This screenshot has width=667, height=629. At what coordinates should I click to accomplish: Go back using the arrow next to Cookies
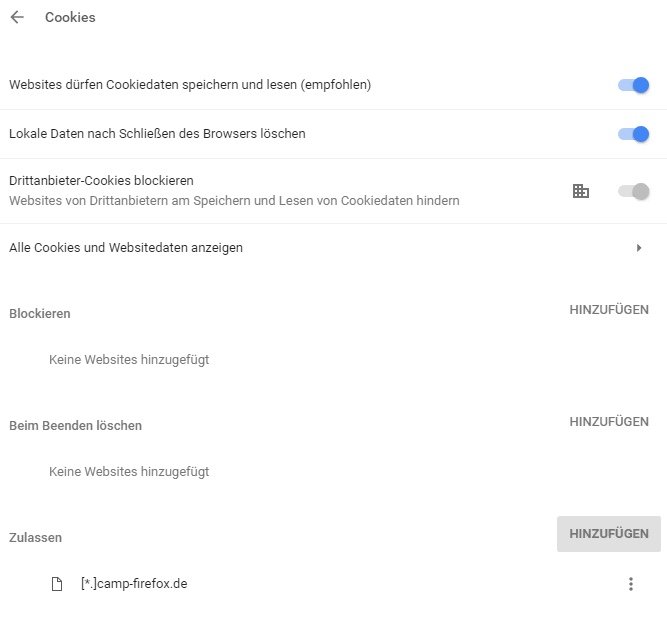[x=17, y=17]
